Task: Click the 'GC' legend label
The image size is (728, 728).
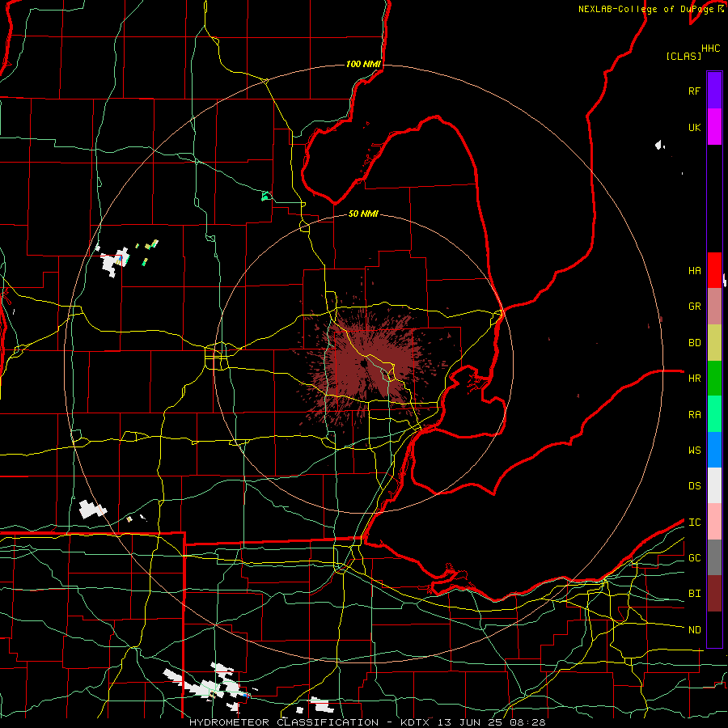Action: click(x=694, y=558)
